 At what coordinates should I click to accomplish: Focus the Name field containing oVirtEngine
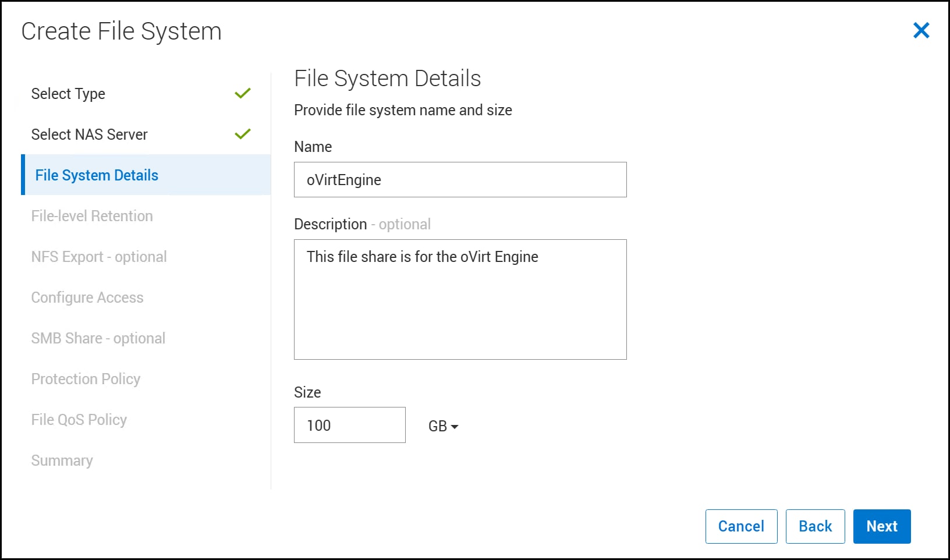tap(460, 180)
